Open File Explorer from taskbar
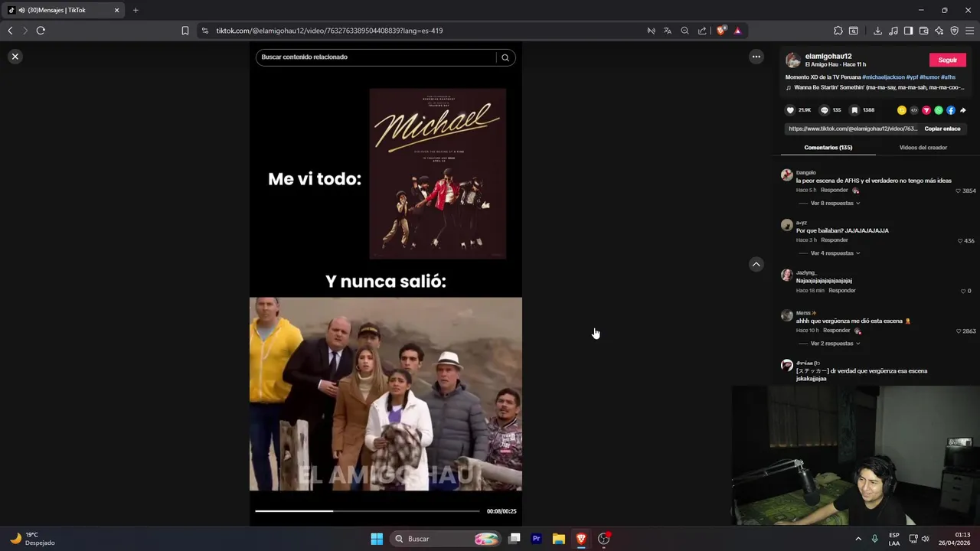The image size is (980, 551). pyautogui.click(x=559, y=539)
